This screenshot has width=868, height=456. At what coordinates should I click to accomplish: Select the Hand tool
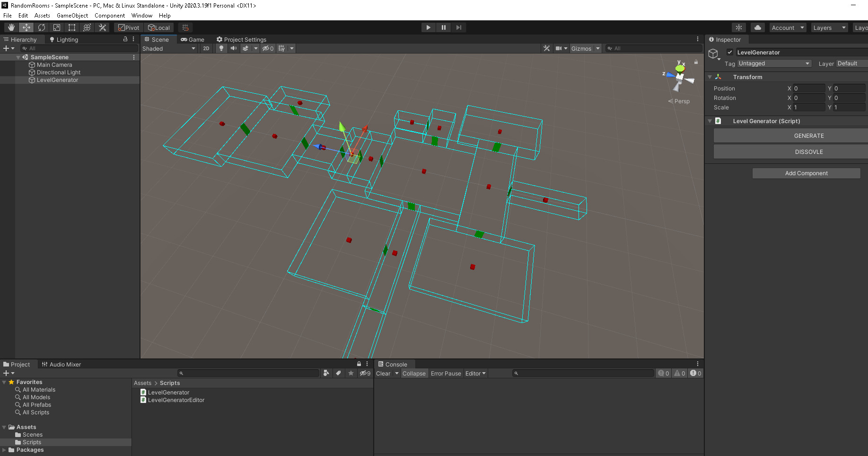coord(11,27)
